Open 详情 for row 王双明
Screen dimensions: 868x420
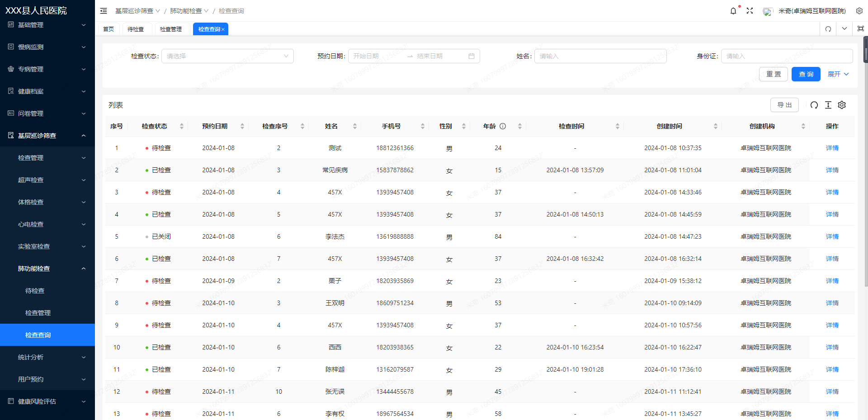tap(832, 303)
